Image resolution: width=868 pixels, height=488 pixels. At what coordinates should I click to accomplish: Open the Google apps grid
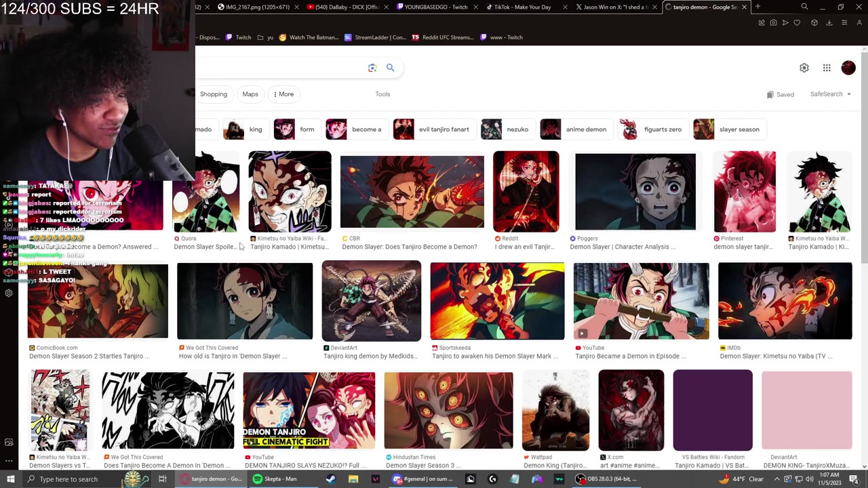tap(827, 68)
